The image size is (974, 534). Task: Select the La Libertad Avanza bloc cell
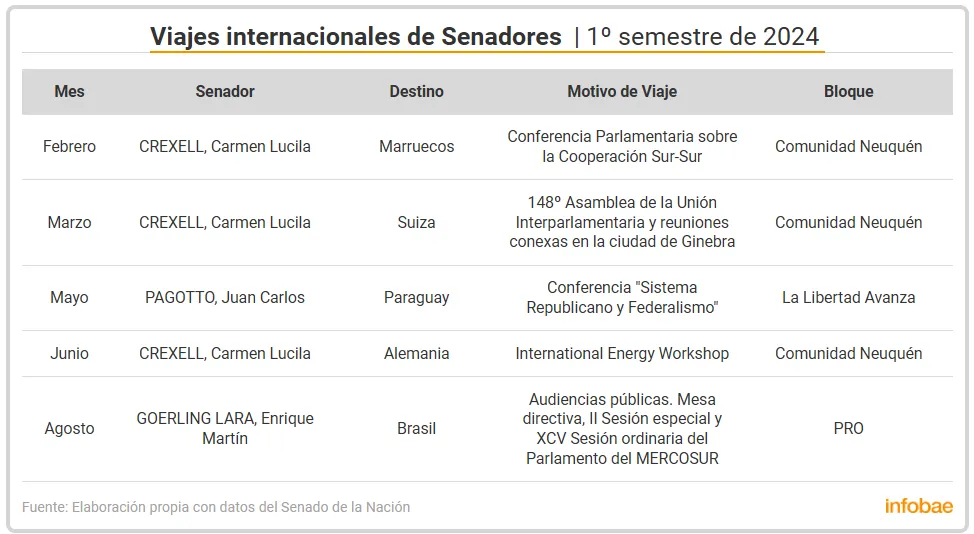(848, 297)
